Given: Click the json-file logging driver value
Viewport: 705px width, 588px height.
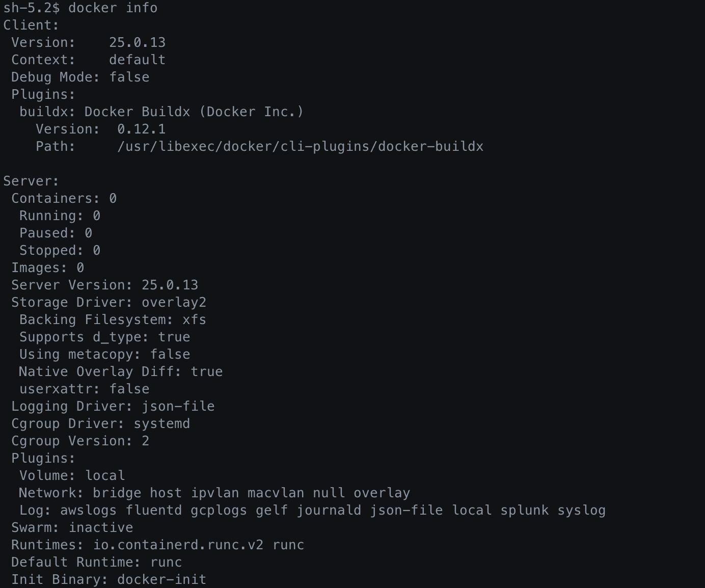Looking at the screenshot, I should 178,406.
